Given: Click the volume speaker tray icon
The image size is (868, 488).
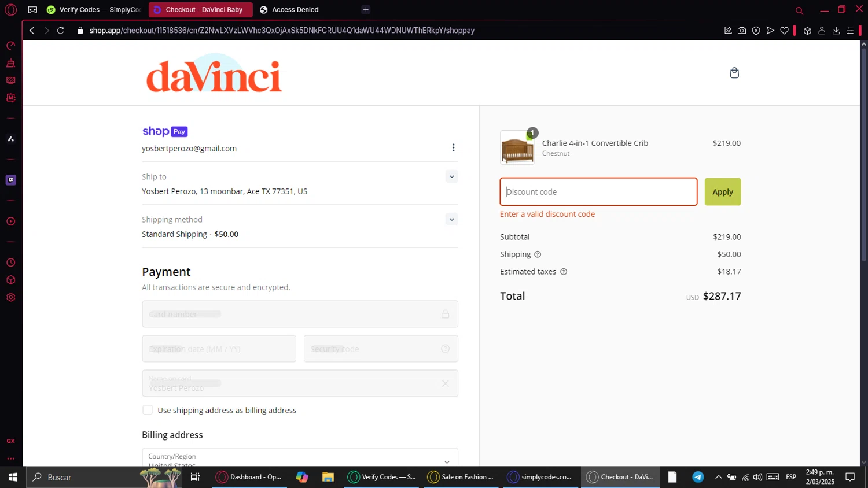Looking at the screenshot, I should click(757, 477).
